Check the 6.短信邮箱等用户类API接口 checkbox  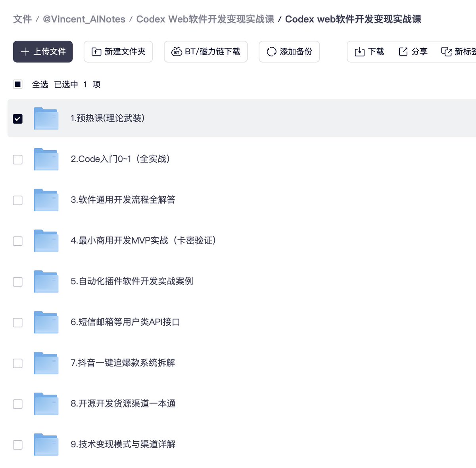pyautogui.click(x=18, y=323)
